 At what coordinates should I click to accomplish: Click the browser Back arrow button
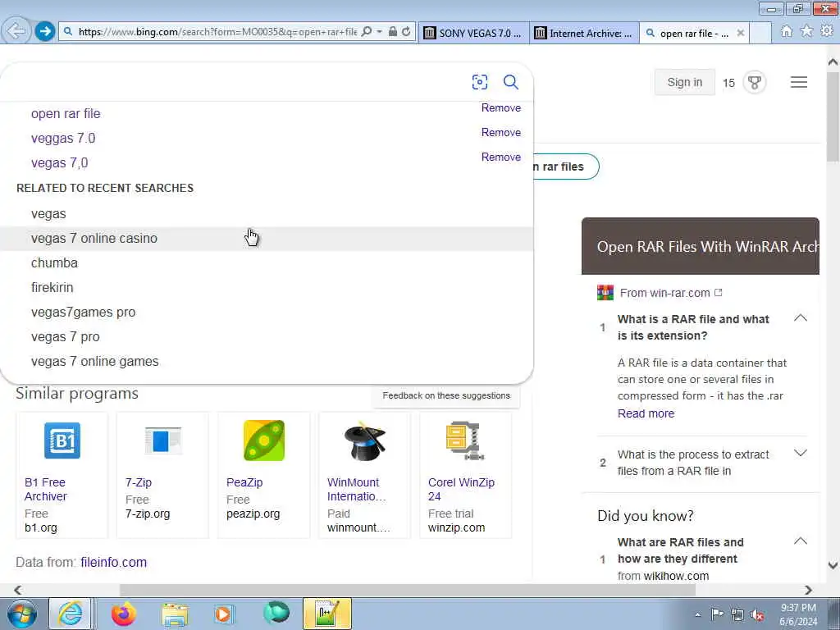[x=16, y=31]
